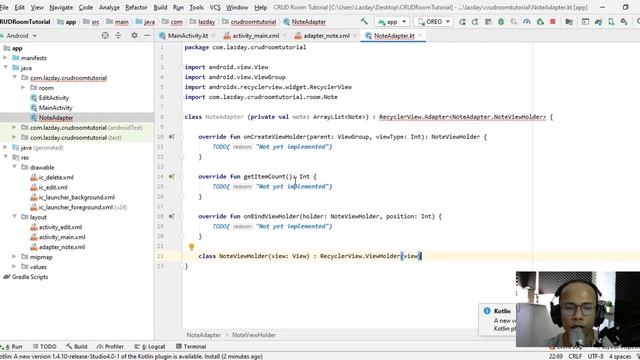The width and height of the screenshot is (640, 360).
Task: Click the Apply Code Changes icon
Action: pos(488,22)
